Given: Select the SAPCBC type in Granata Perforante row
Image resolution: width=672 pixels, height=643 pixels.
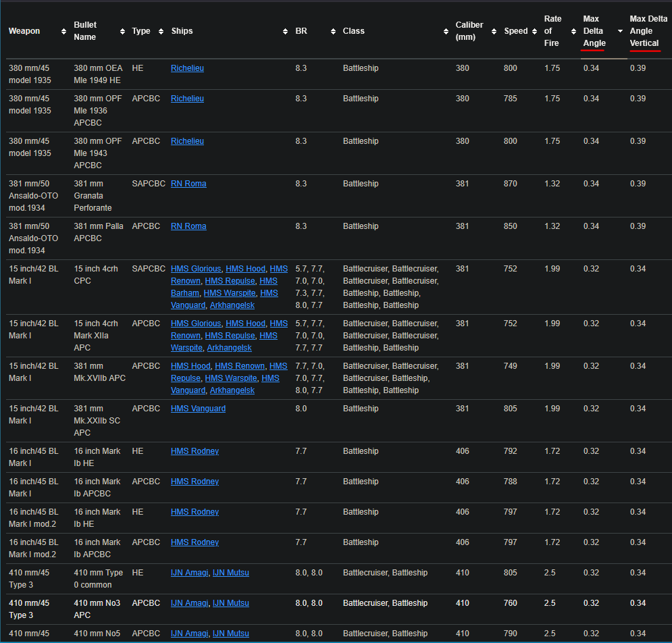Looking at the screenshot, I should pos(149,184).
